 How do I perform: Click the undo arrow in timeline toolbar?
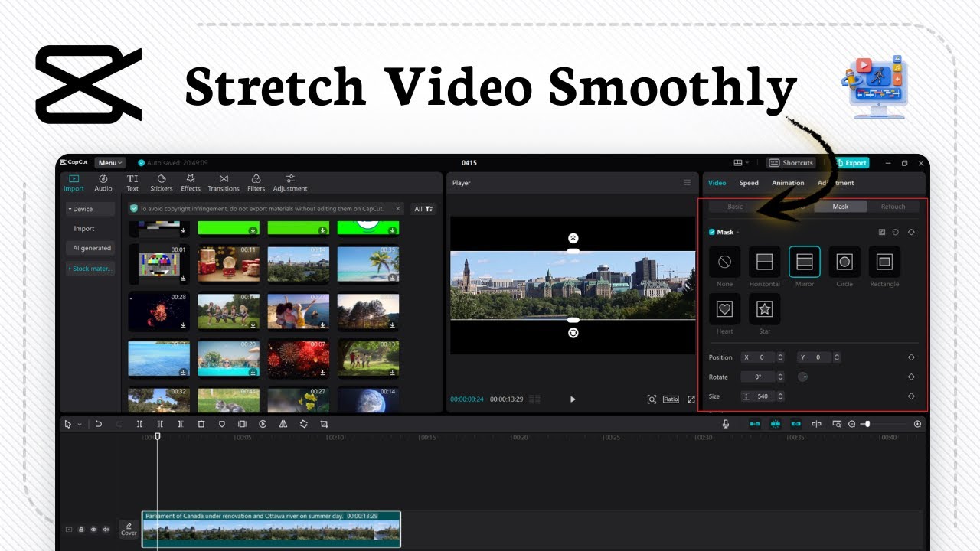point(99,424)
